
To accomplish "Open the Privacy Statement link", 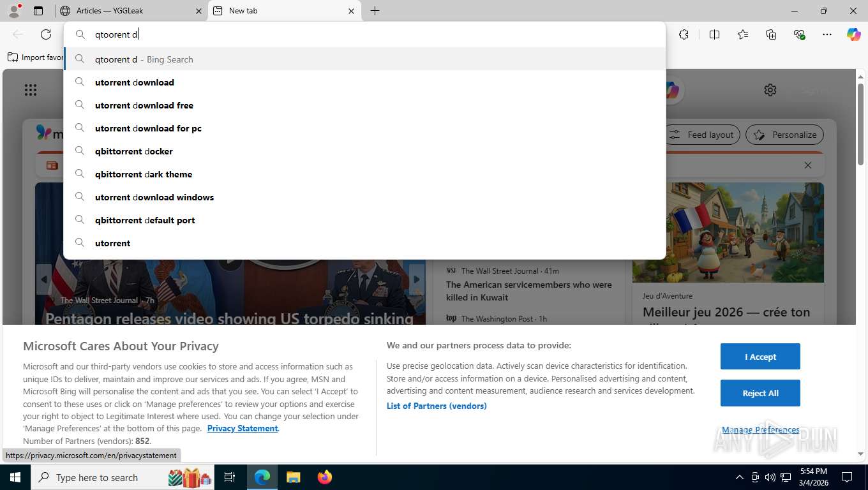I will pyautogui.click(x=243, y=429).
